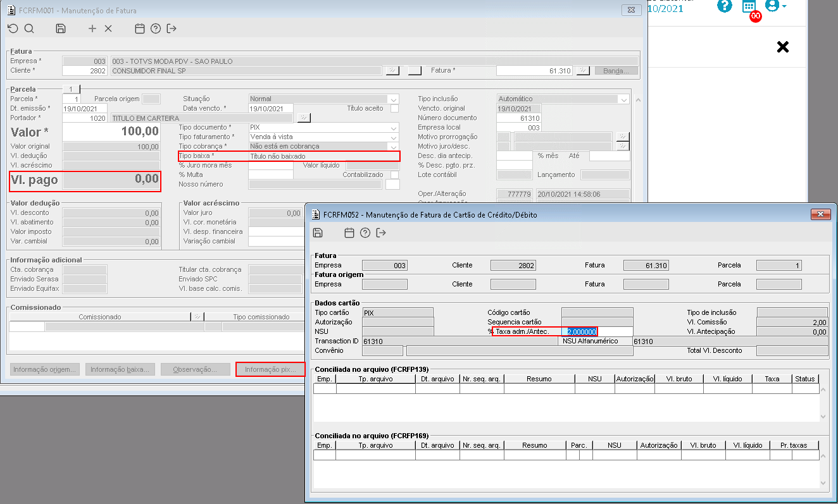Open the Tipo faturamento dropdown
Image resolution: width=838 pixels, height=504 pixels.
(x=394, y=137)
